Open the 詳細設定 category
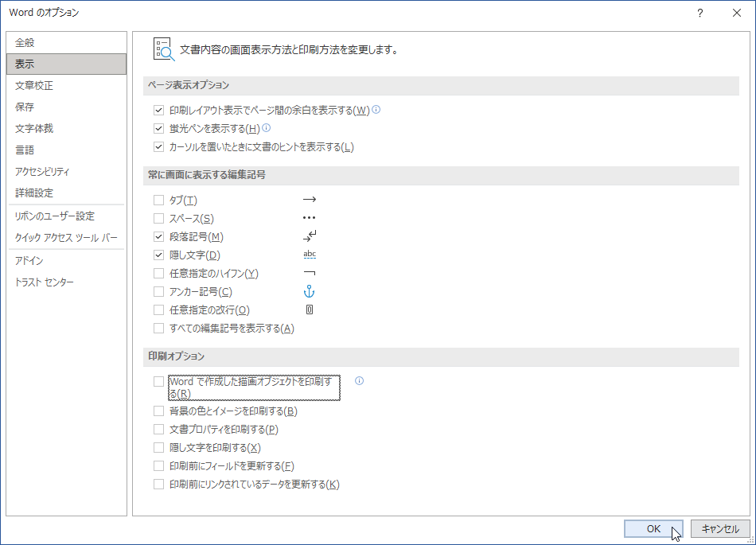Image resolution: width=756 pixels, height=545 pixels. (x=67, y=193)
